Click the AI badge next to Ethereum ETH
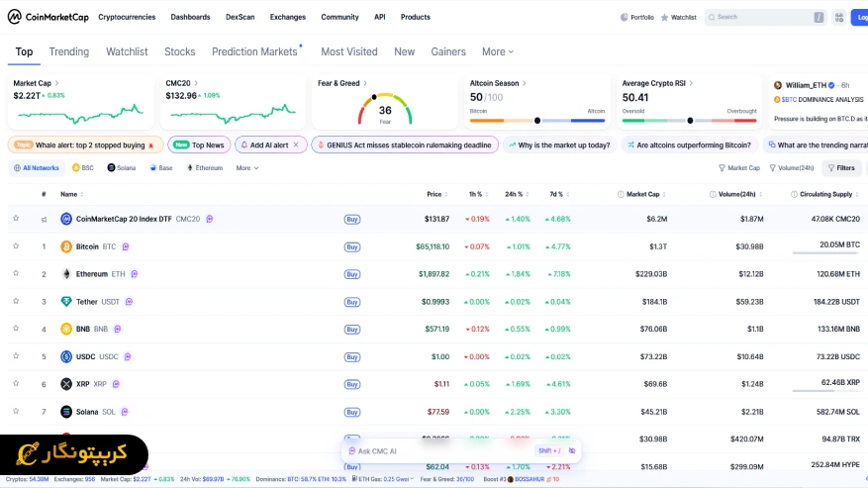The width and height of the screenshot is (868, 488). 135,273
